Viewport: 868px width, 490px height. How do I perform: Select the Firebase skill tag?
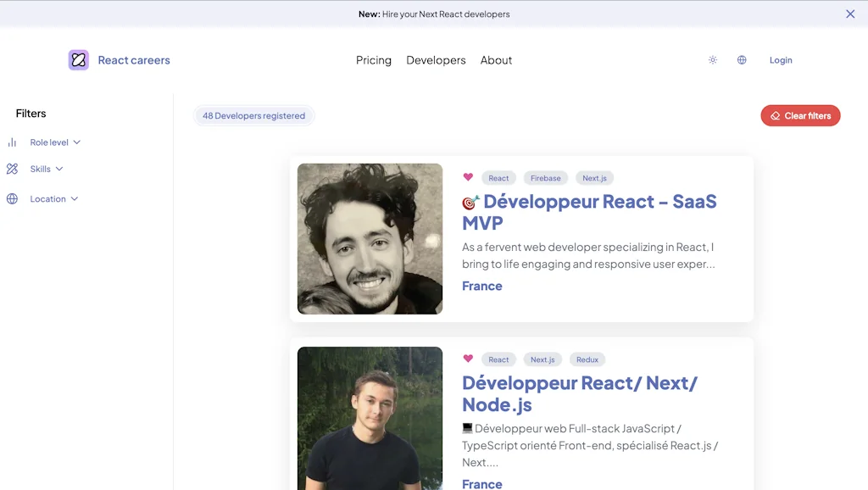coord(545,178)
